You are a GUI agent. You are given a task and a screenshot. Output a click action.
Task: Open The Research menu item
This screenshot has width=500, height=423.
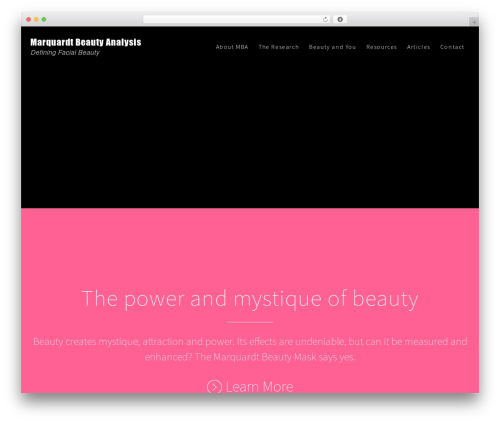279,47
